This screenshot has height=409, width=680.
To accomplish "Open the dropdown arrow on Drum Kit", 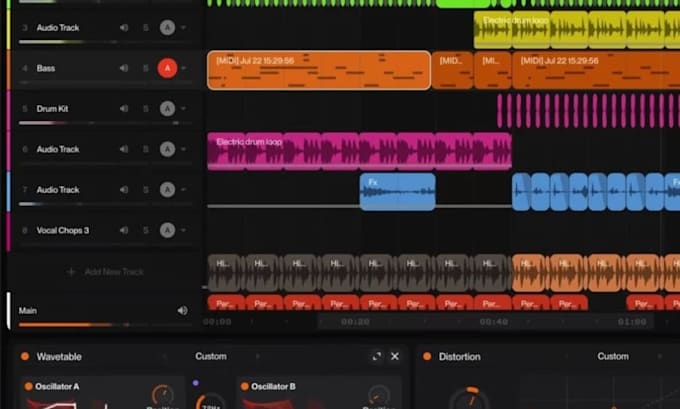I will point(183,108).
